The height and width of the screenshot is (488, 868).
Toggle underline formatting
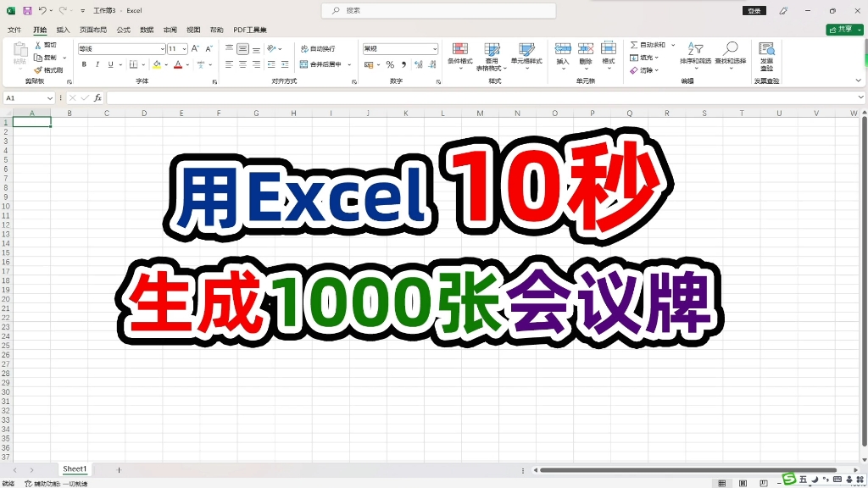tap(109, 64)
